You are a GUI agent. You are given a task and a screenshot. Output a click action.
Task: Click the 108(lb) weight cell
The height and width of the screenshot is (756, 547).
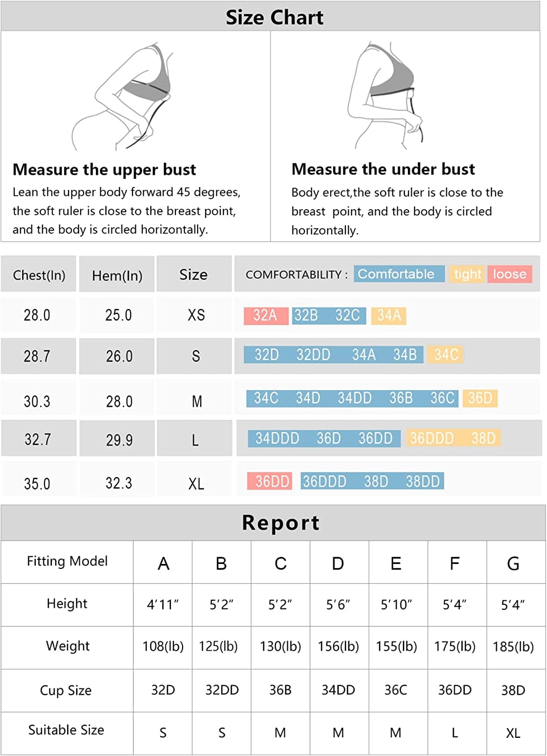[163, 646]
